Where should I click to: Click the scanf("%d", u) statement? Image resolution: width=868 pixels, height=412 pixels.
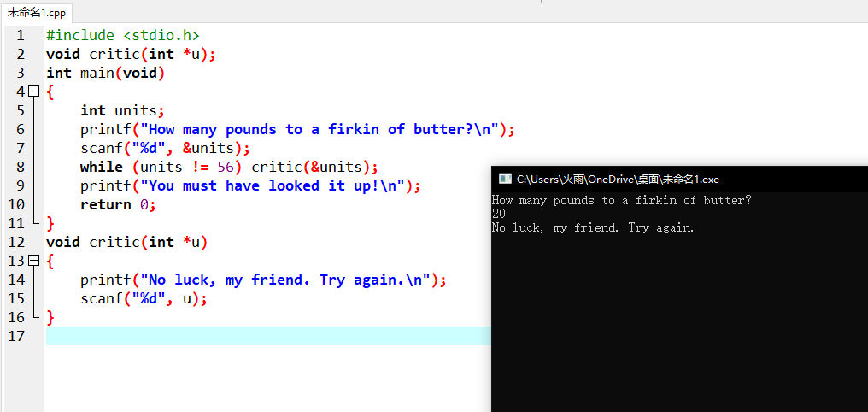click(x=144, y=298)
